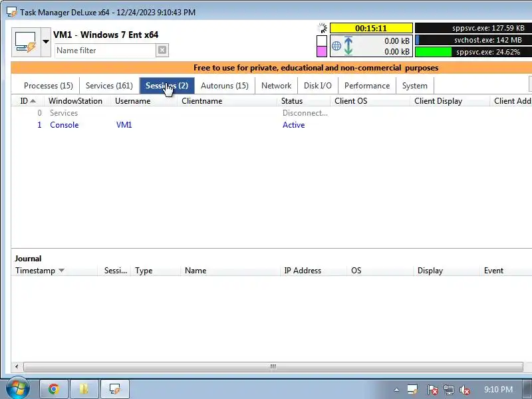This screenshot has width=532, height=399.
Task: Open the Disk I/O tab
Action: 318,86
